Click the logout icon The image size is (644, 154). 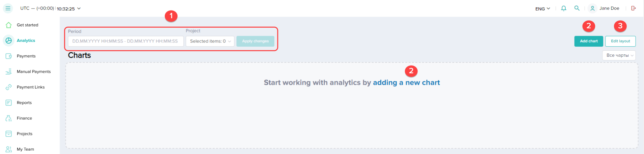pos(634,8)
